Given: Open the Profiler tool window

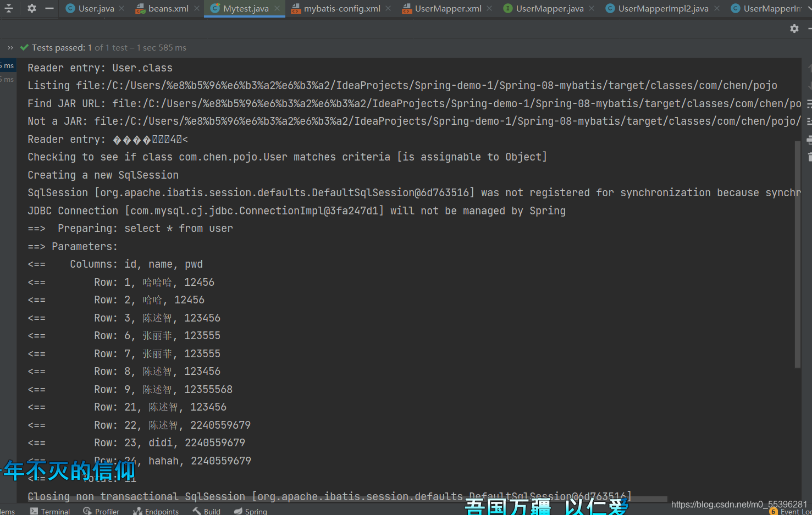Looking at the screenshot, I should coord(105,511).
